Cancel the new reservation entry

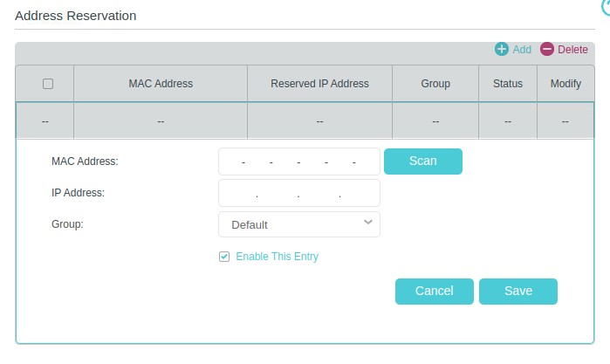point(434,291)
